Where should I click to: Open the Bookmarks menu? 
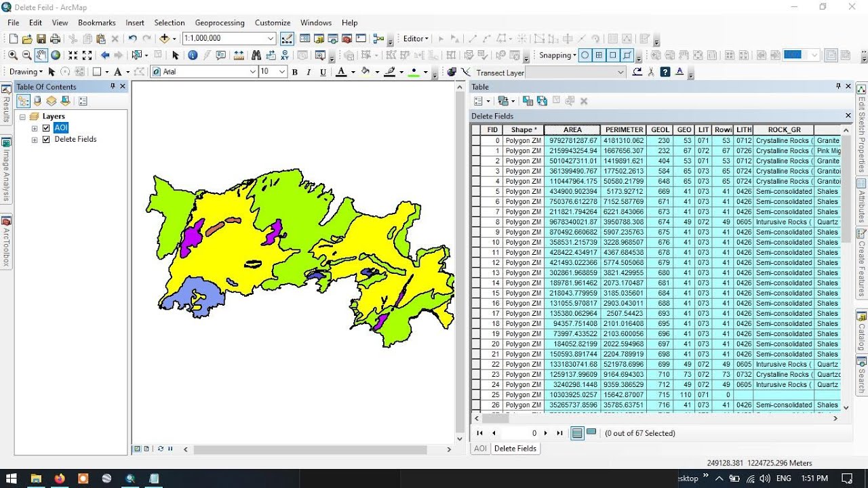(97, 22)
